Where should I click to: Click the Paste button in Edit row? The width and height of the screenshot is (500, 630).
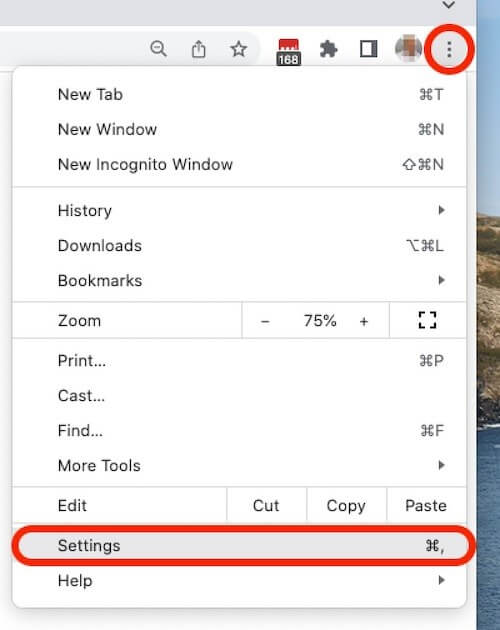(426, 505)
